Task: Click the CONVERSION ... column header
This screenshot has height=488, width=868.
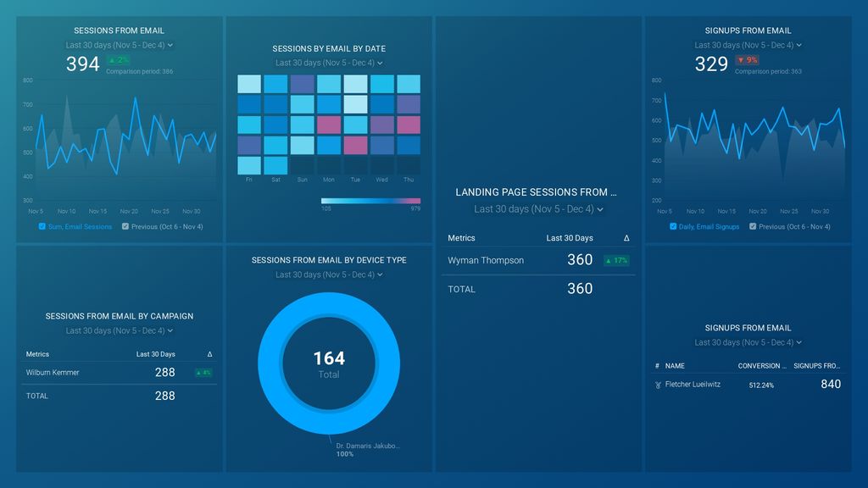Action: pyautogui.click(x=762, y=366)
